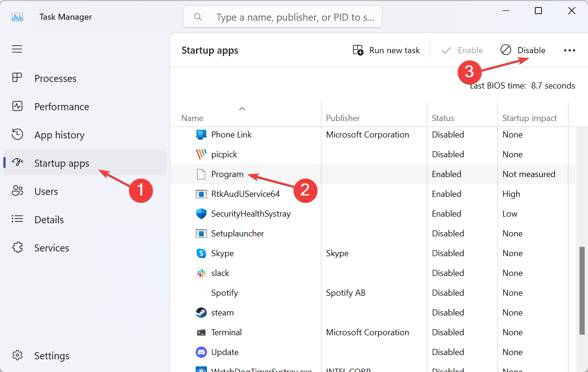Select the Phone Link row name

click(231, 135)
